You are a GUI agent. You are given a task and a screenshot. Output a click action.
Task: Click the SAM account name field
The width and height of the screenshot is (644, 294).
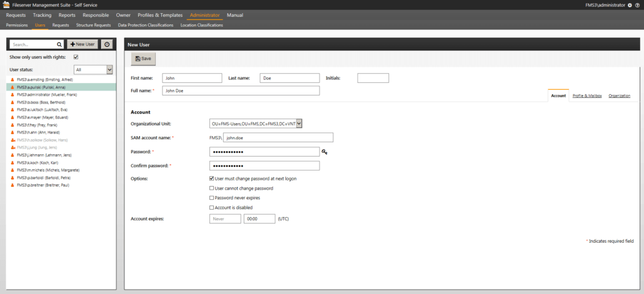tap(278, 137)
